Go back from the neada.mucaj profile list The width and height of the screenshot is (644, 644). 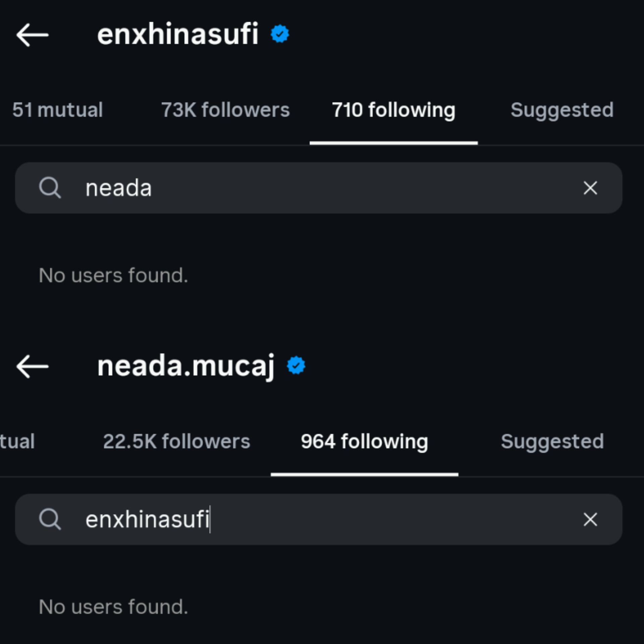(33, 366)
